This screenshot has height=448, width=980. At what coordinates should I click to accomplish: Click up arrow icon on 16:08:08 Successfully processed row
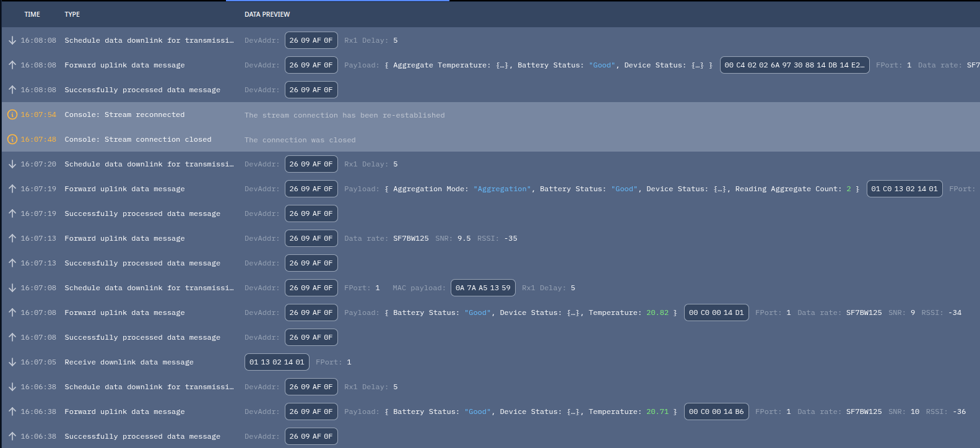click(12, 90)
